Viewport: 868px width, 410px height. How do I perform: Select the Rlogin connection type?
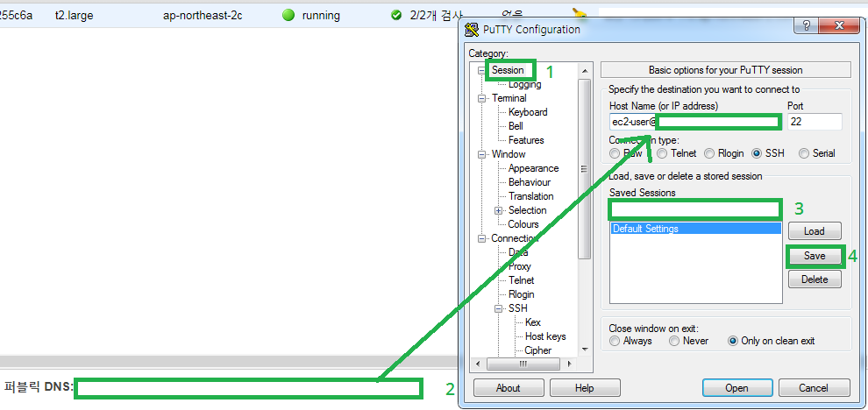[708, 153]
